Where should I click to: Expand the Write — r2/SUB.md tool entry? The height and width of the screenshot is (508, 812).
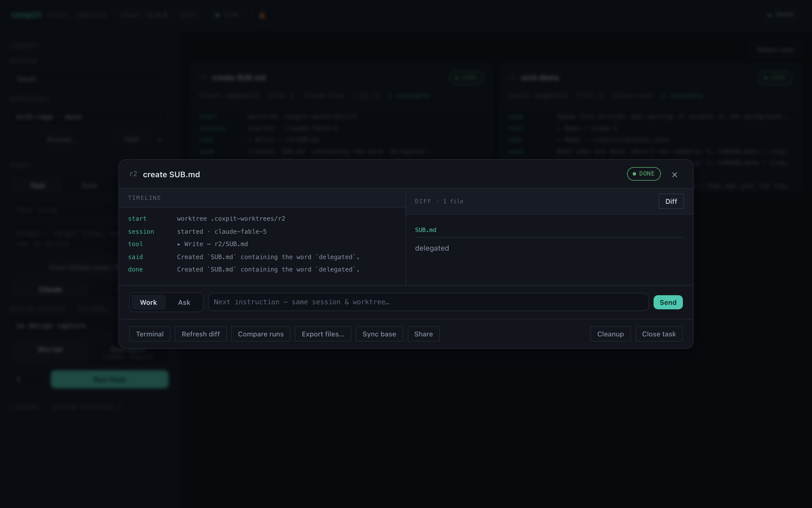pyautogui.click(x=213, y=244)
